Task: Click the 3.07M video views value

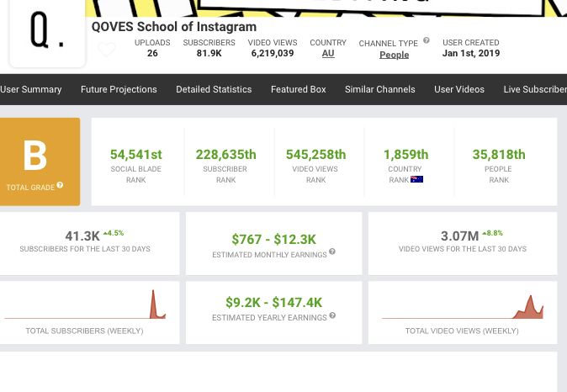Action: click(x=459, y=236)
